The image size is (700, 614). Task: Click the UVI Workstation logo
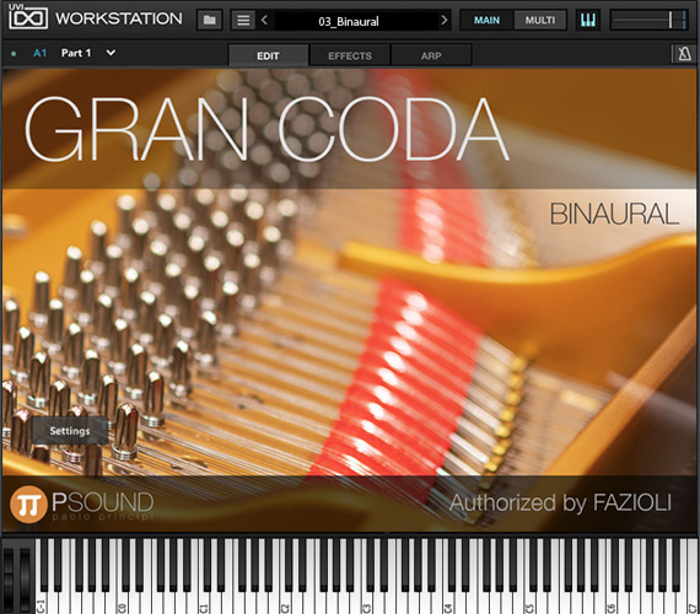[x=95, y=18]
